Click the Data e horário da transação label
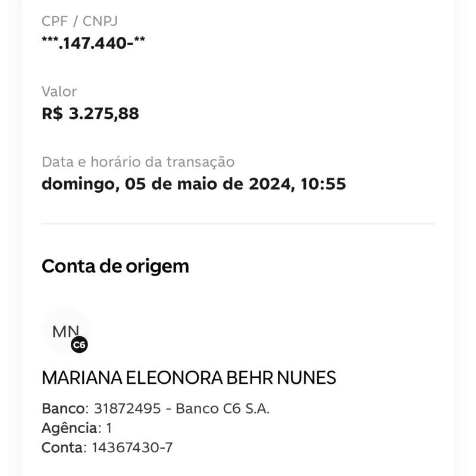 138,162
